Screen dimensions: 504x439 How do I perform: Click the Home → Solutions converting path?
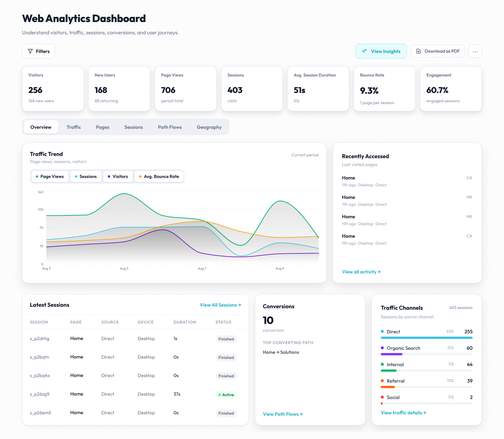[x=281, y=352]
